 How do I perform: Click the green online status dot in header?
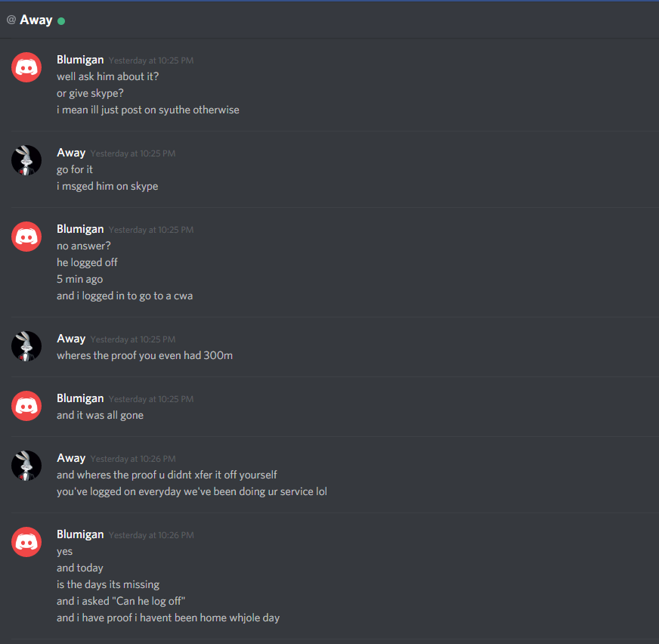pyautogui.click(x=61, y=21)
